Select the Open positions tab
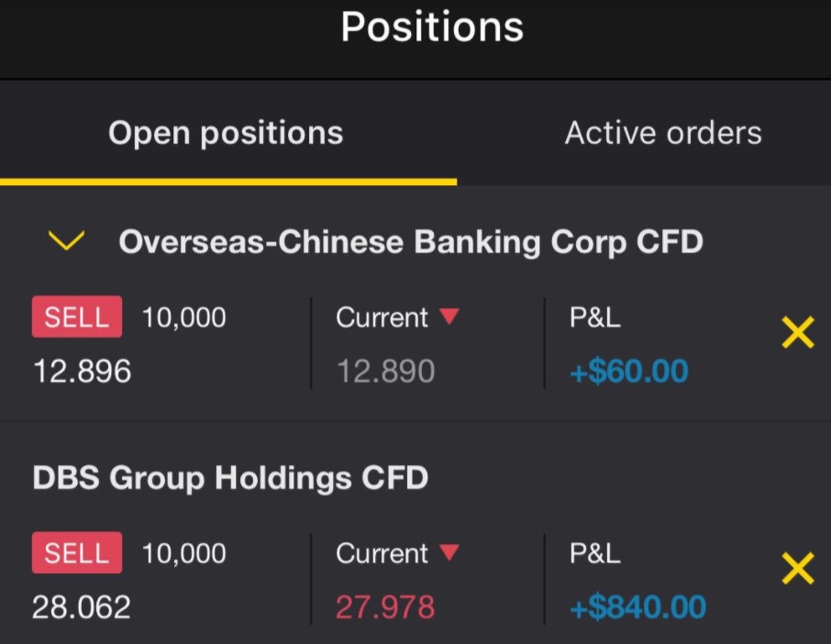Viewport: 831px width, 644px height. point(226,133)
